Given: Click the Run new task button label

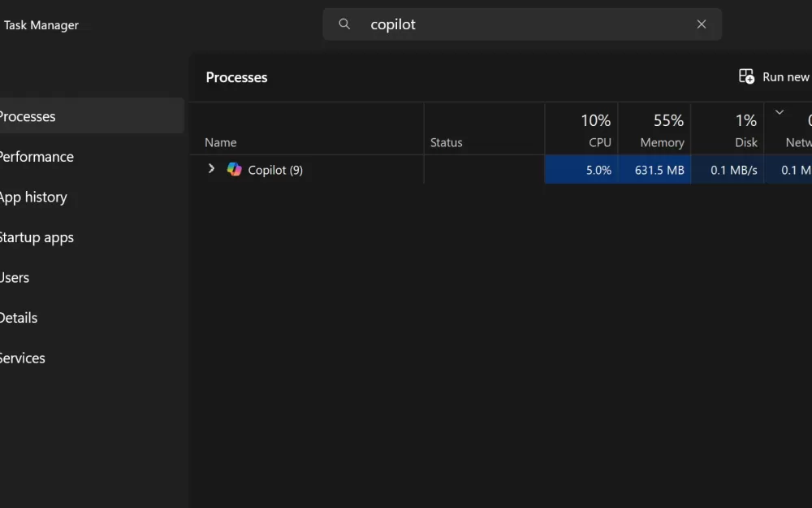Looking at the screenshot, I should 787,77.
